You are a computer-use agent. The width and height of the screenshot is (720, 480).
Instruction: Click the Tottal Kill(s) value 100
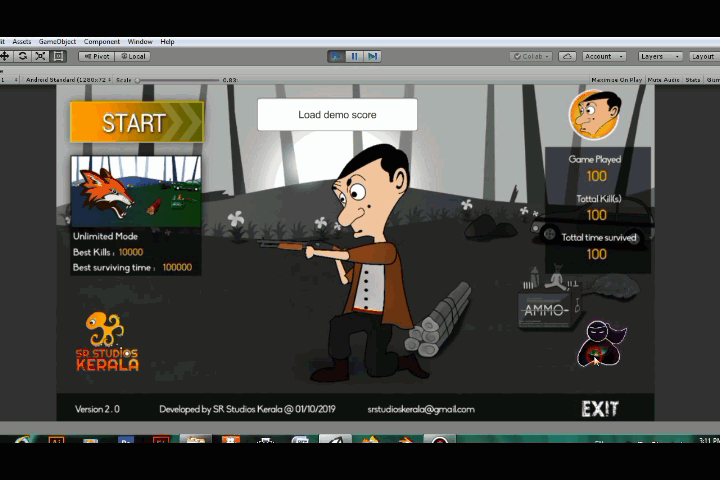(596, 215)
